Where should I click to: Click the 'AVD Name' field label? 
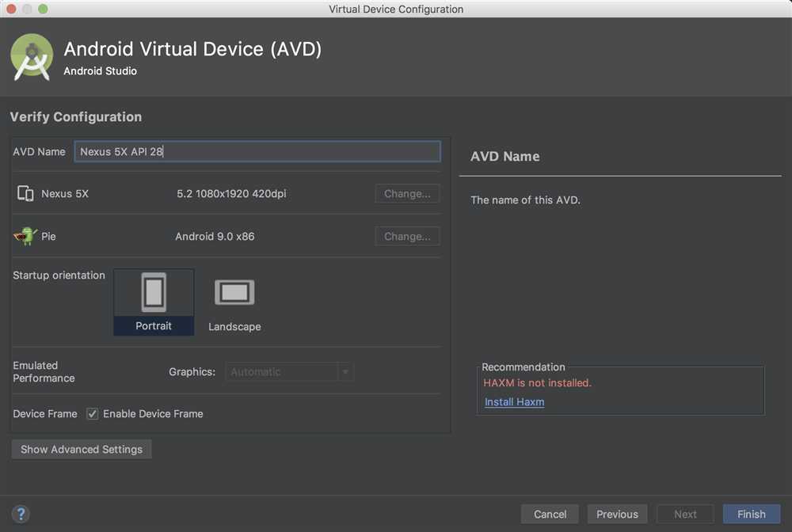click(x=39, y=151)
